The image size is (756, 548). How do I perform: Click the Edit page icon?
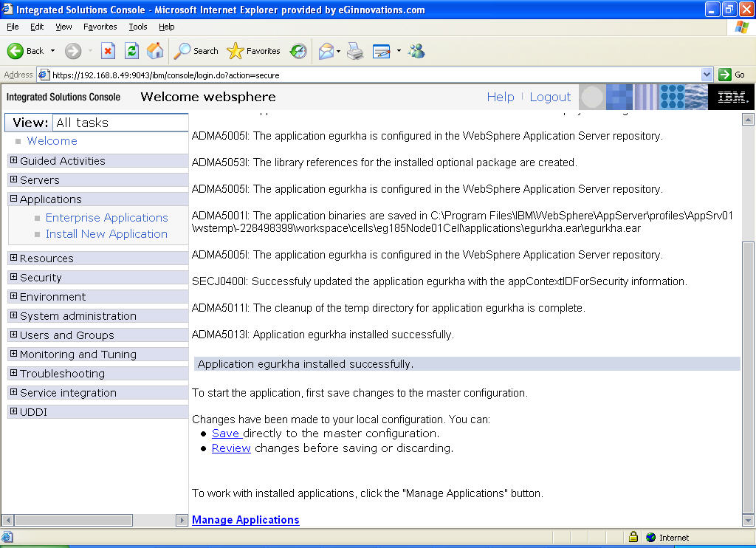tap(382, 51)
